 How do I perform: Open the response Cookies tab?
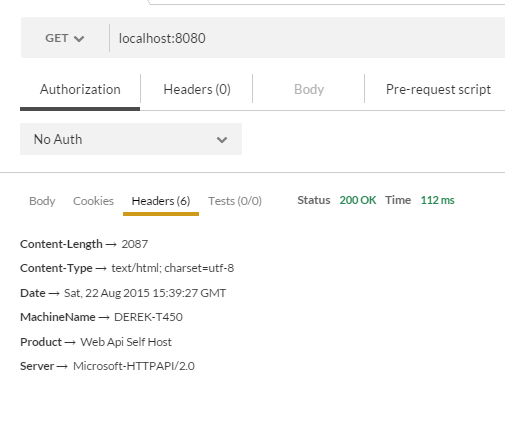point(93,201)
